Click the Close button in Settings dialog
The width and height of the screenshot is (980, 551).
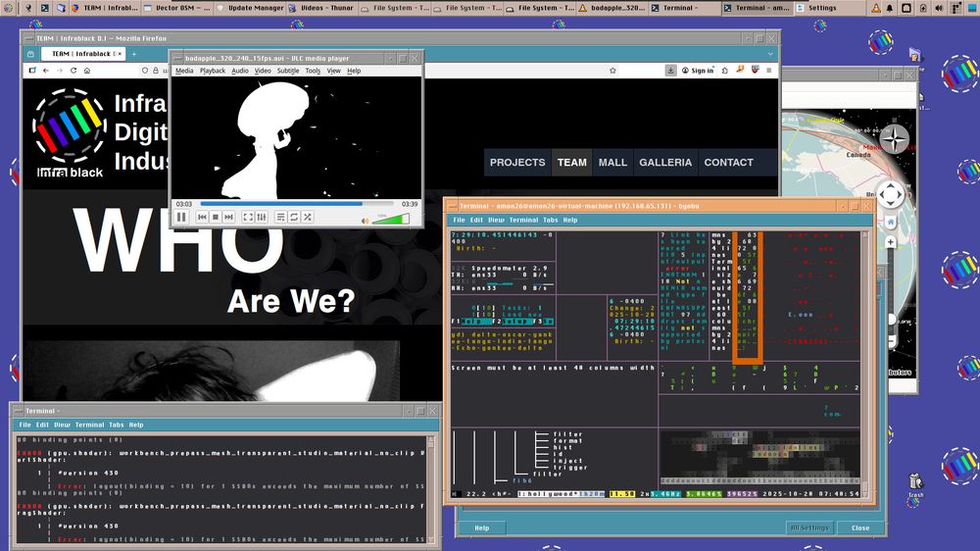(x=860, y=527)
